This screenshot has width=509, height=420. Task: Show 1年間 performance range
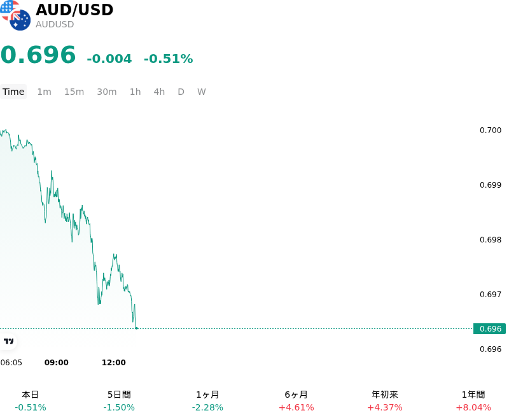click(x=473, y=401)
